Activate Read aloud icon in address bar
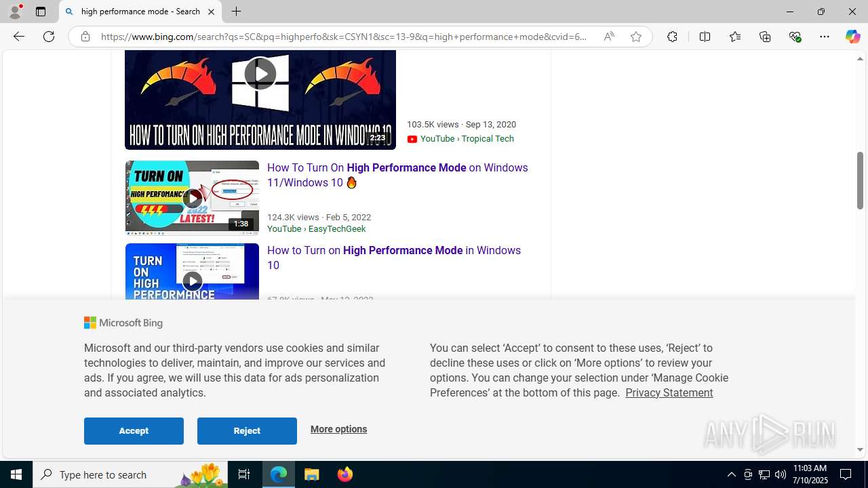Screen dimensions: 868x488 click(609, 37)
